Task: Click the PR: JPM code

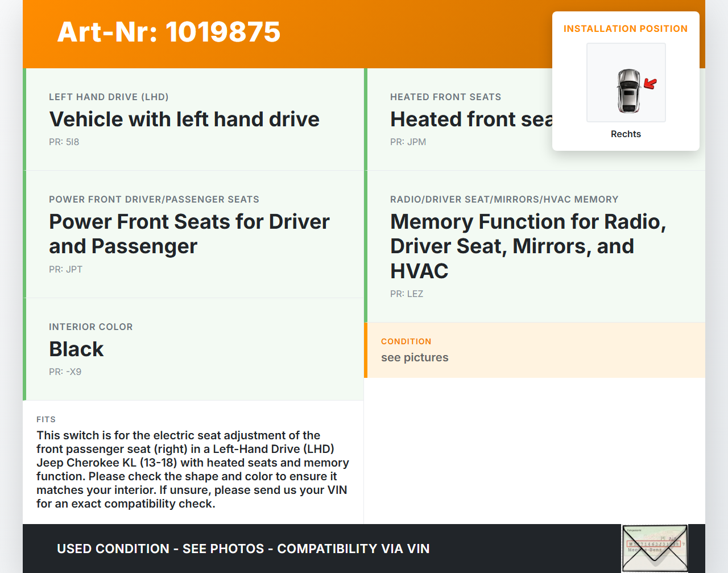Action: pyautogui.click(x=408, y=142)
